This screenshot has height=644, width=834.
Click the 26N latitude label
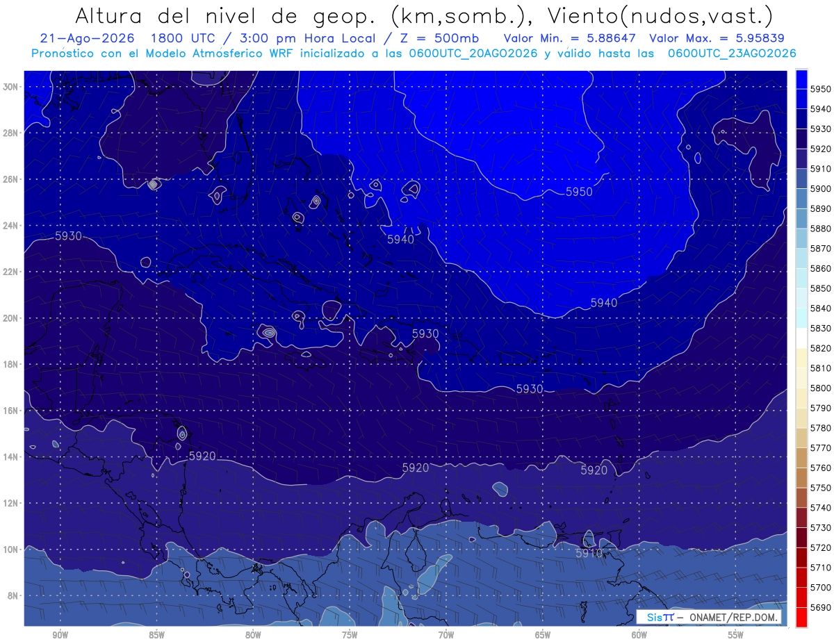10,179
